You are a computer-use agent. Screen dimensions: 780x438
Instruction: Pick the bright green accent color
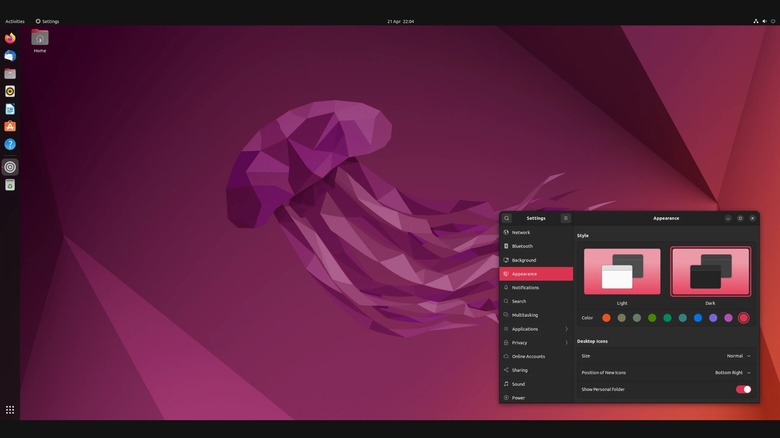pyautogui.click(x=652, y=318)
